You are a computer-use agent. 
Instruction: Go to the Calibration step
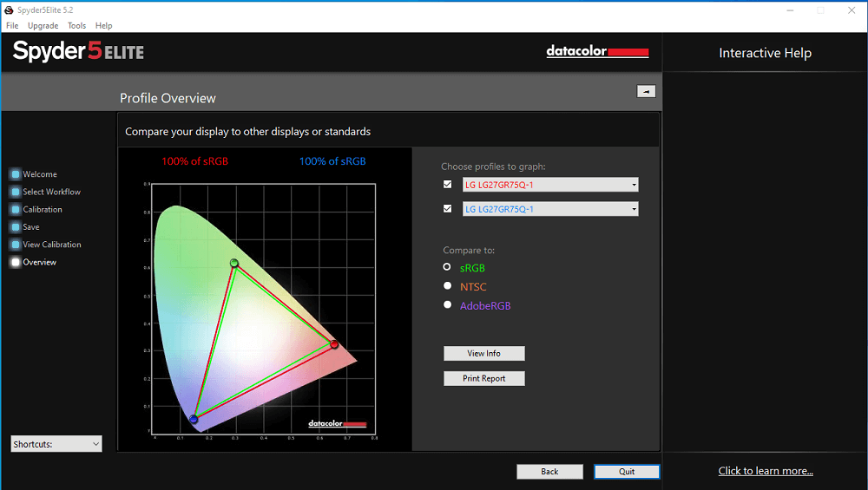click(43, 210)
